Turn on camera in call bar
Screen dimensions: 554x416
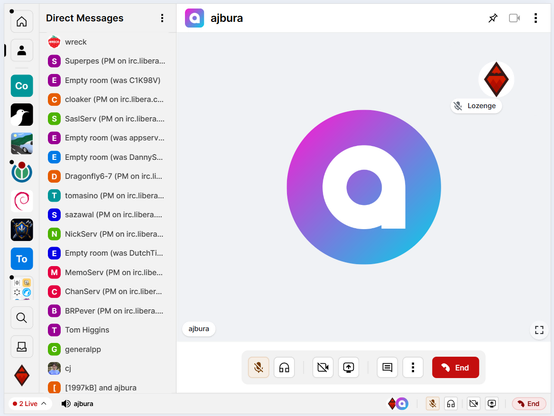tap(323, 368)
